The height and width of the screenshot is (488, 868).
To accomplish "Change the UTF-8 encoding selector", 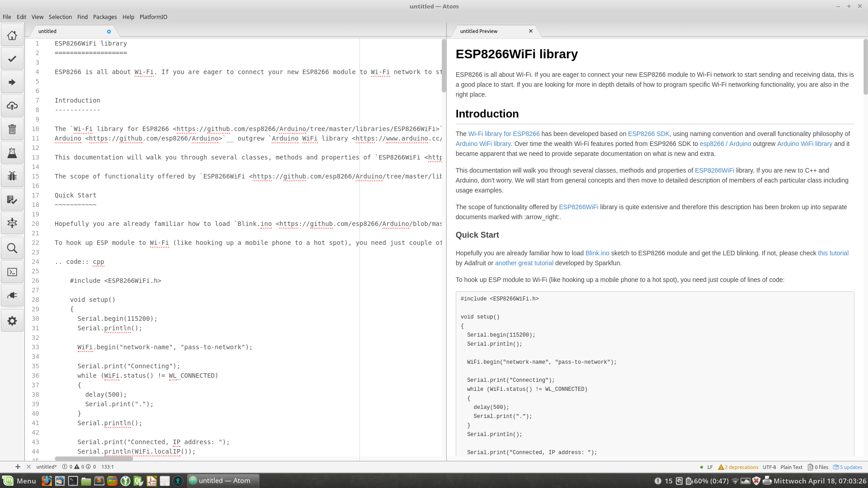I will coord(769,467).
